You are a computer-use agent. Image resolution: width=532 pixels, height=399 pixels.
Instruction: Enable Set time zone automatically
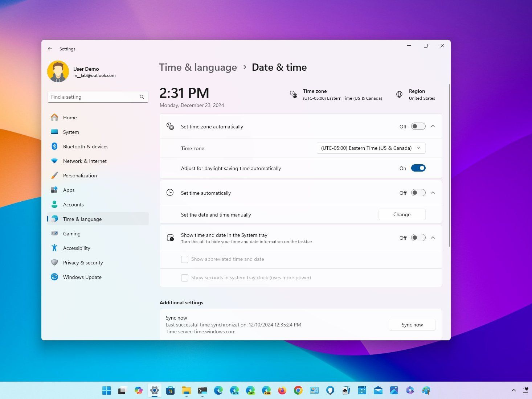(418, 126)
